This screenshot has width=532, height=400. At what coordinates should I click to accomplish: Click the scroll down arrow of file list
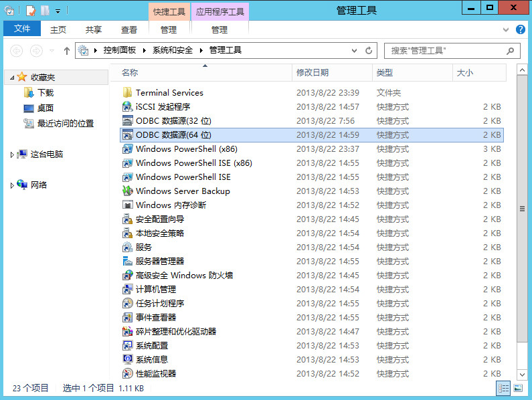tap(522, 375)
